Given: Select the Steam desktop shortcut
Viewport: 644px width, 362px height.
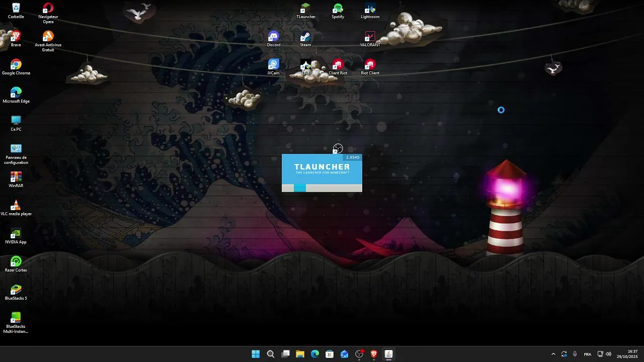Looking at the screenshot, I should (x=306, y=39).
